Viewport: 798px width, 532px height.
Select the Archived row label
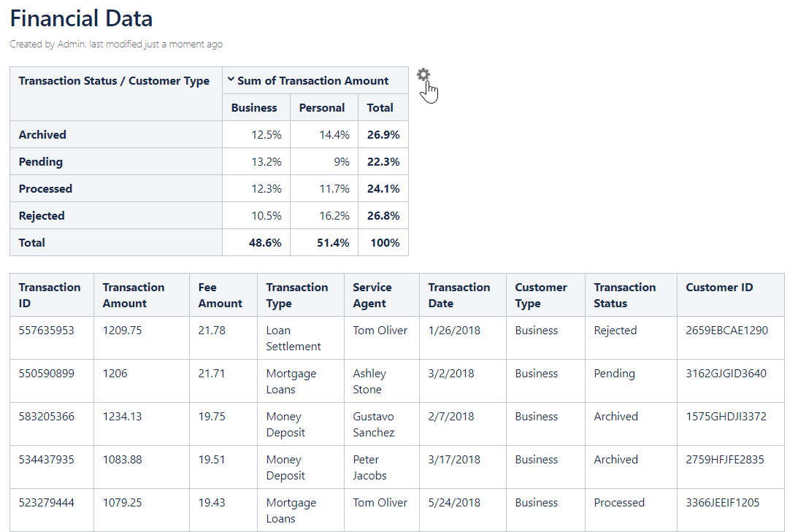(x=42, y=134)
